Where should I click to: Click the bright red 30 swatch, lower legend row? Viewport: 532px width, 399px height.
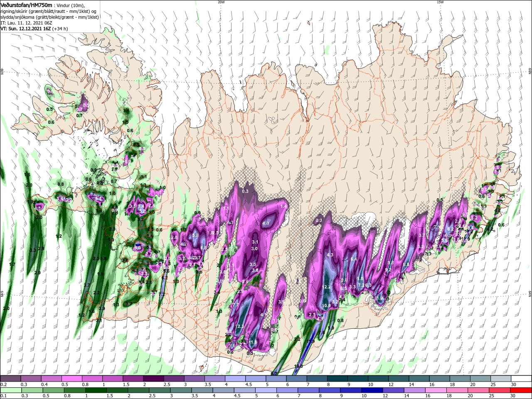tap(521, 390)
